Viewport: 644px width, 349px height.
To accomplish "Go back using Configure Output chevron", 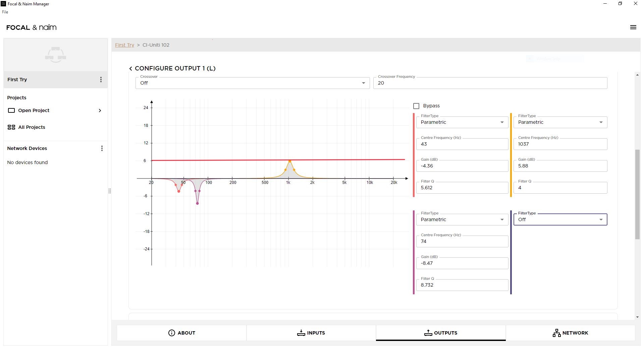I will click(130, 68).
